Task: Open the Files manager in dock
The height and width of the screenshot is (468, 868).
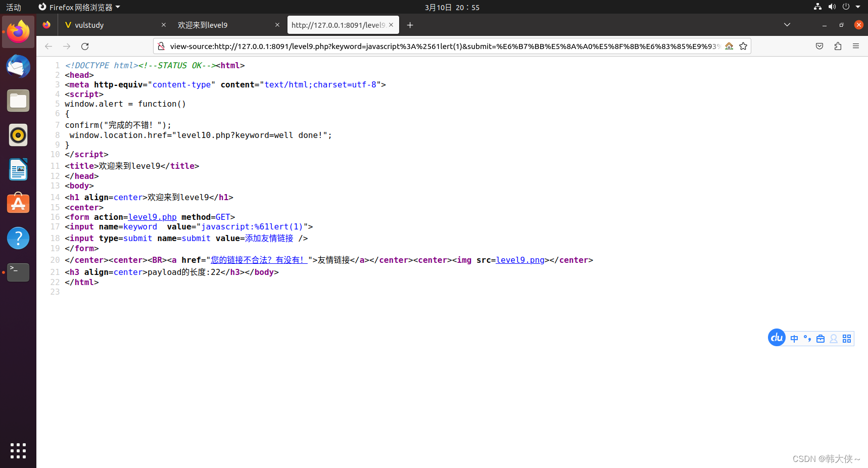Action: tap(18, 101)
